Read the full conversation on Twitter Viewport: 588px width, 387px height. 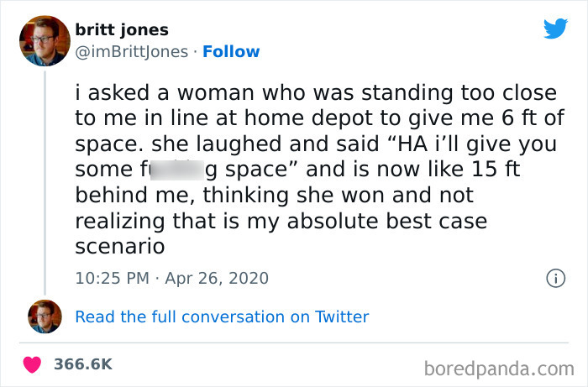point(222,316)
